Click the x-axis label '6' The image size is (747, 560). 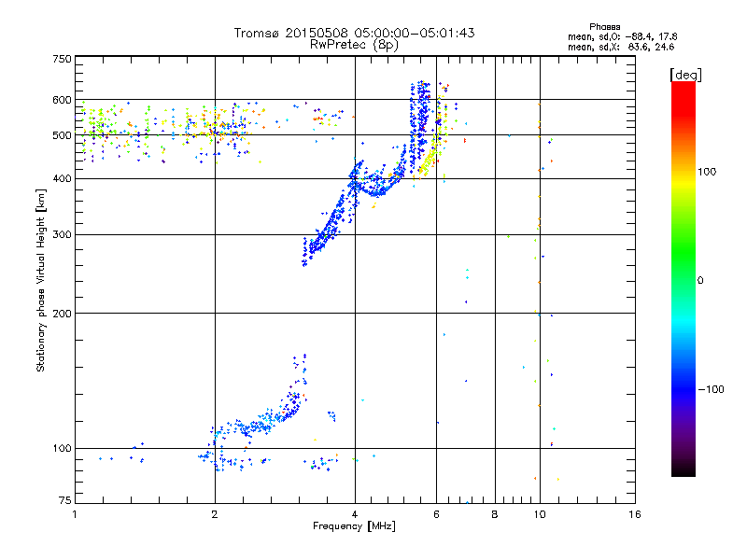pos(436,514)
